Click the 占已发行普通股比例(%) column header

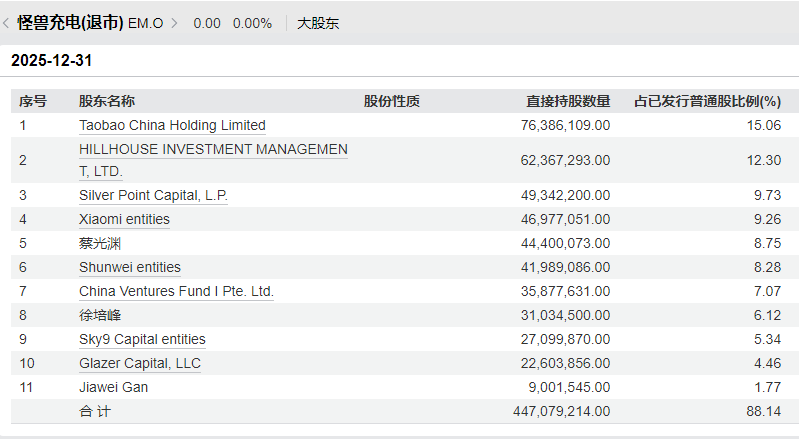pyautogui.click(x=707, y=101)
